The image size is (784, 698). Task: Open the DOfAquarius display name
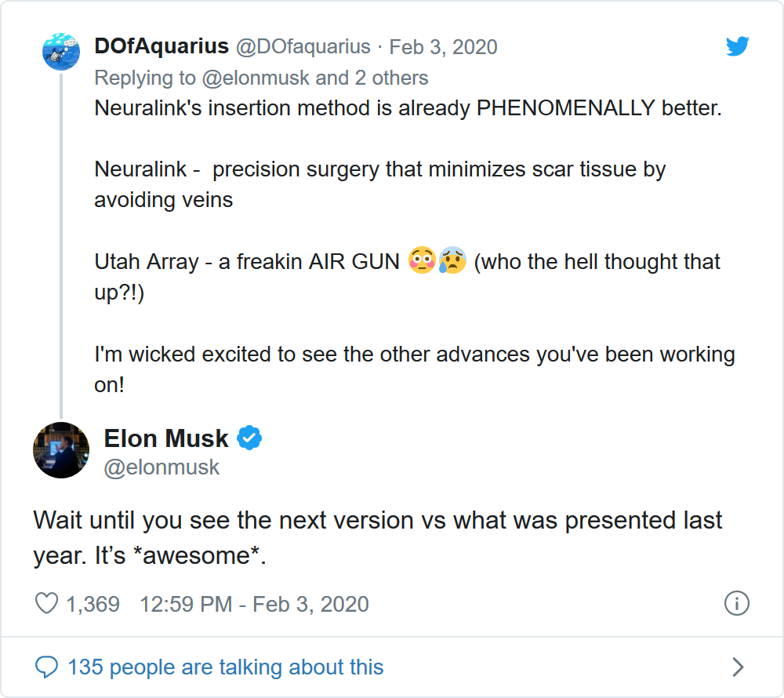[x=161, y=47]
